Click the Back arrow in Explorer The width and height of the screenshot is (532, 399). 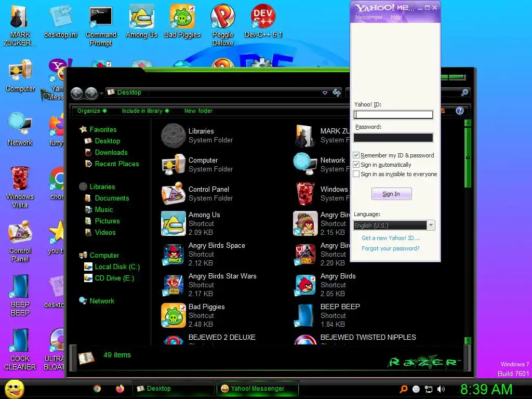click(x=77, y=93)
